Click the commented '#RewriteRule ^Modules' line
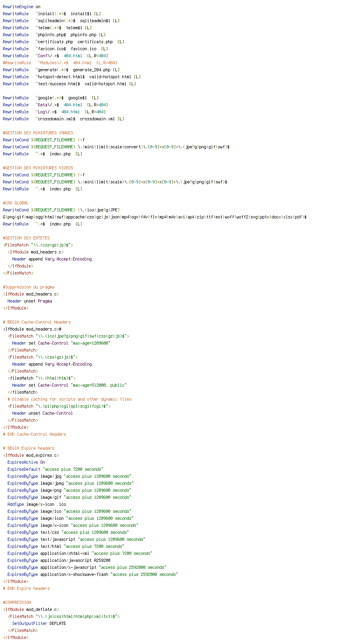Viewport: 352px width, 644px height. coord(60,63)
